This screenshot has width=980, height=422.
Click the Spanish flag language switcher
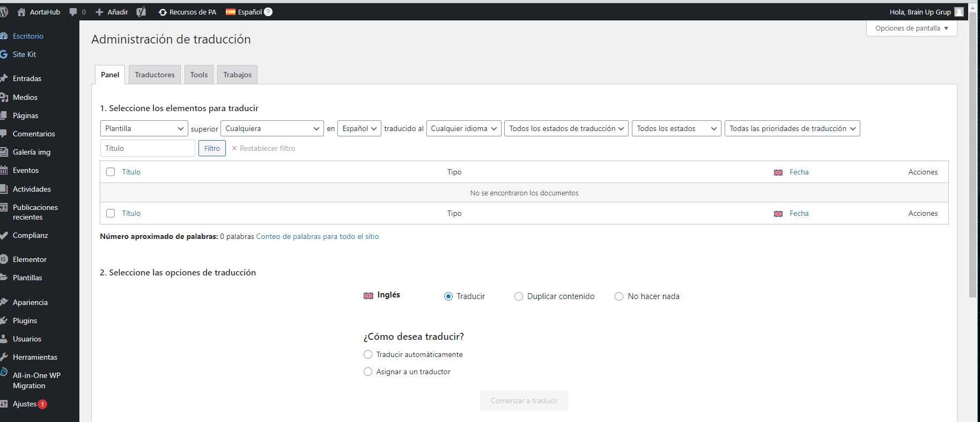(x=231, y=12)
